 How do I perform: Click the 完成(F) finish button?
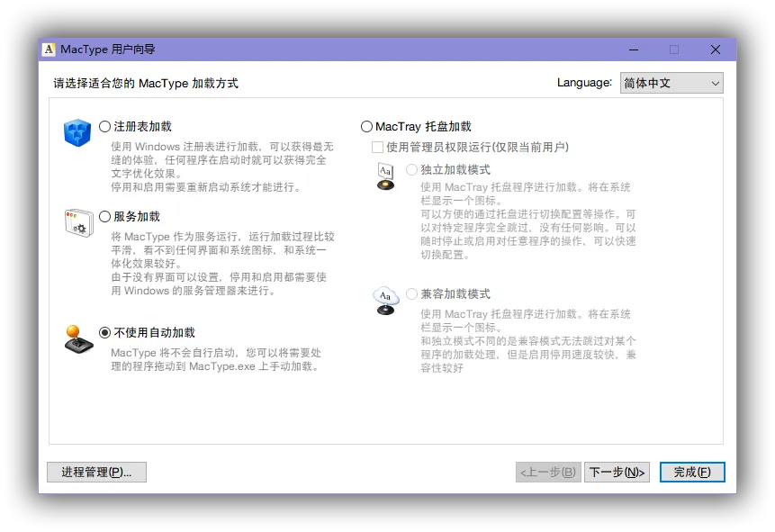(x=692, y=473)
